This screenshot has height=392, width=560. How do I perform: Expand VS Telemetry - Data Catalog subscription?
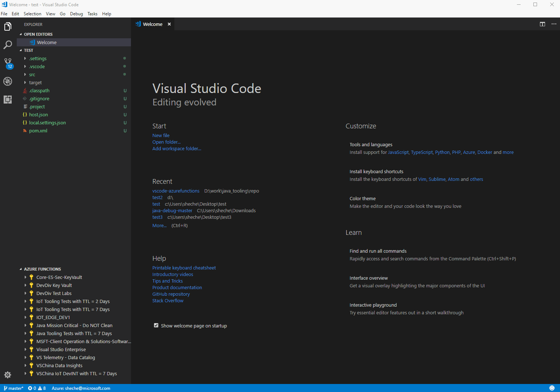(x=26, y=357)
